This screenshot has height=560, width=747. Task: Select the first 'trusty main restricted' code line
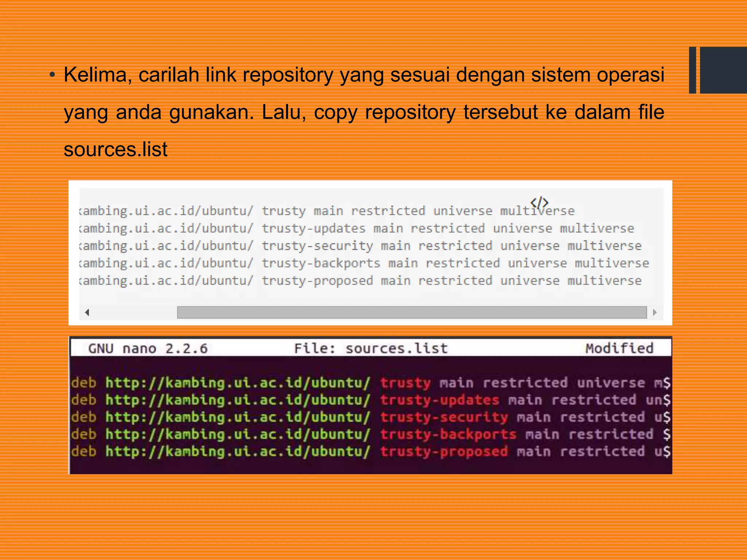tap(327, 211)
